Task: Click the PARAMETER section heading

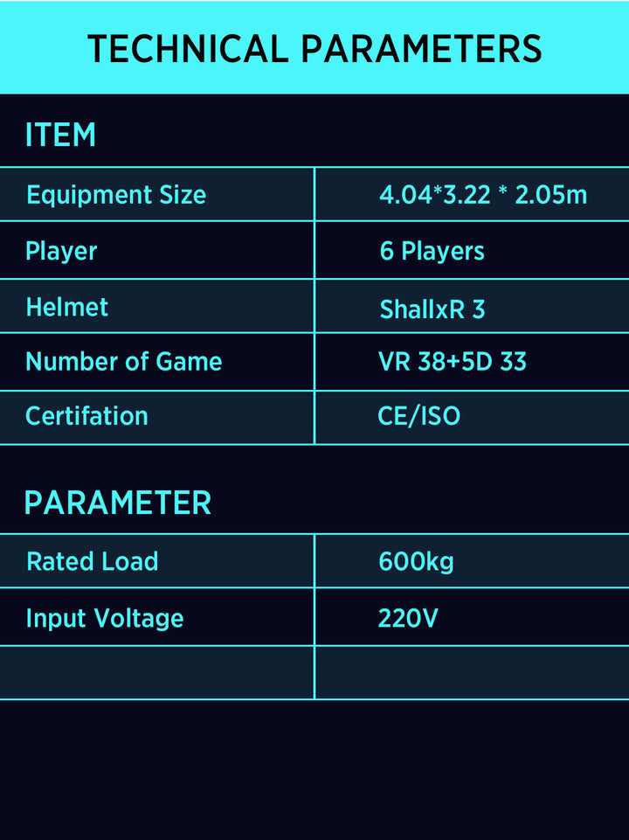Action: click(118, 503)
